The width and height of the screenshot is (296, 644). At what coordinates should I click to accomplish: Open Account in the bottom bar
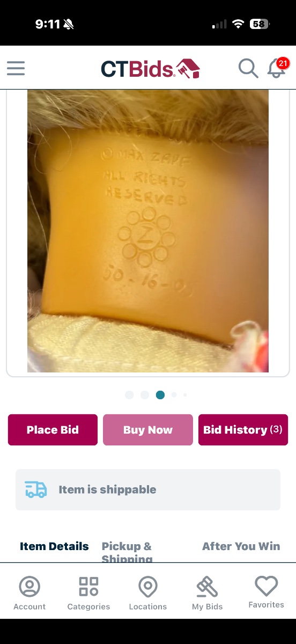[29, 593]
